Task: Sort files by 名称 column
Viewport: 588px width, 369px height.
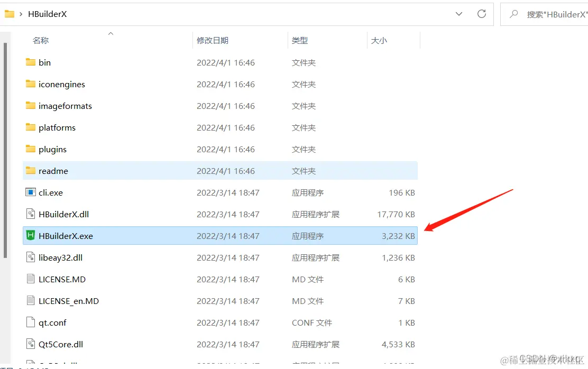Action: [41, 40]
